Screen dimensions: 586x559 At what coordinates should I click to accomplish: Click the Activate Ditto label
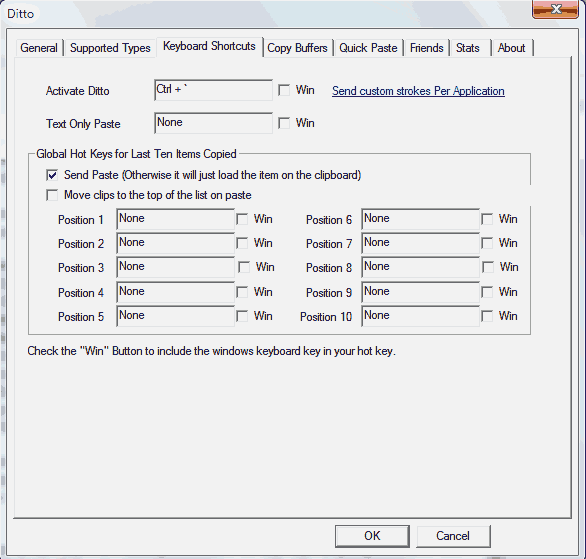click(x=77, y=91)
